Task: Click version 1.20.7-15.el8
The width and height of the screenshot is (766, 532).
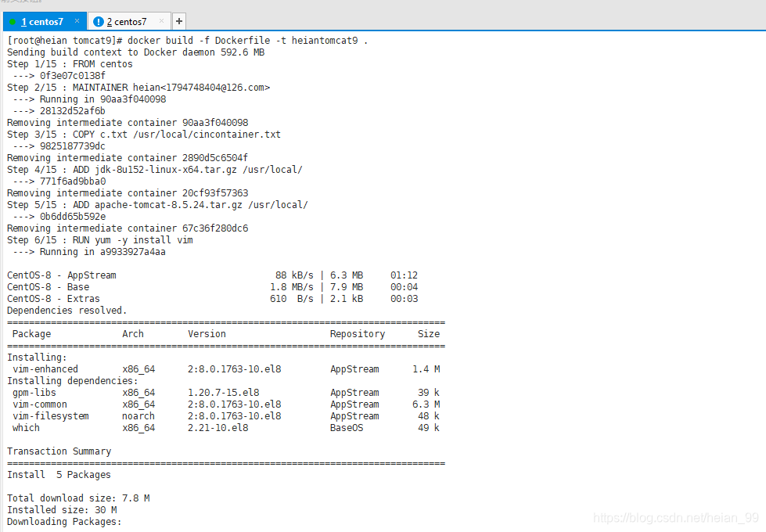Action: pyautogui.click(x=223, y=392)
